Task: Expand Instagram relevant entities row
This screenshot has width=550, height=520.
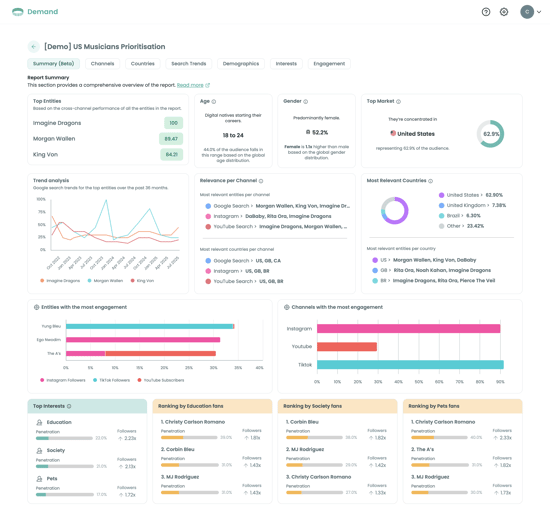Action: (268, 216)
